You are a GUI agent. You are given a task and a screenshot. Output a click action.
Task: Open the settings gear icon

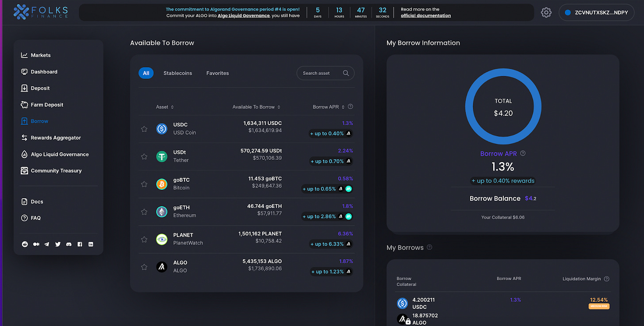[546, 12]
